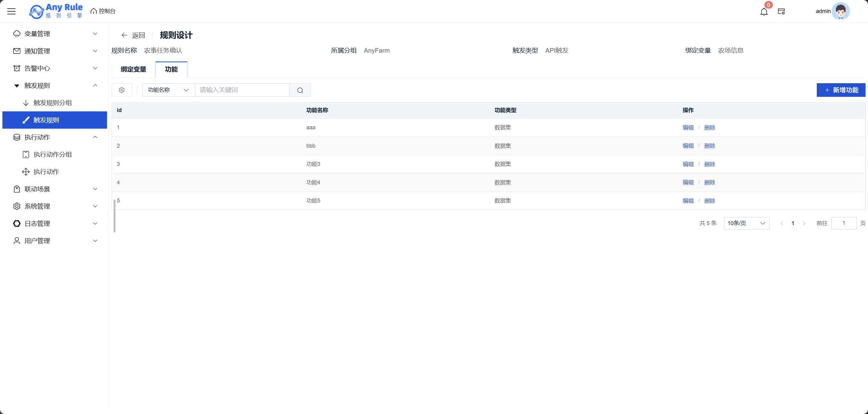868x414 pixels.
Task: Open the 10条/页 page size dropdown
Action: tap(746, 223)
